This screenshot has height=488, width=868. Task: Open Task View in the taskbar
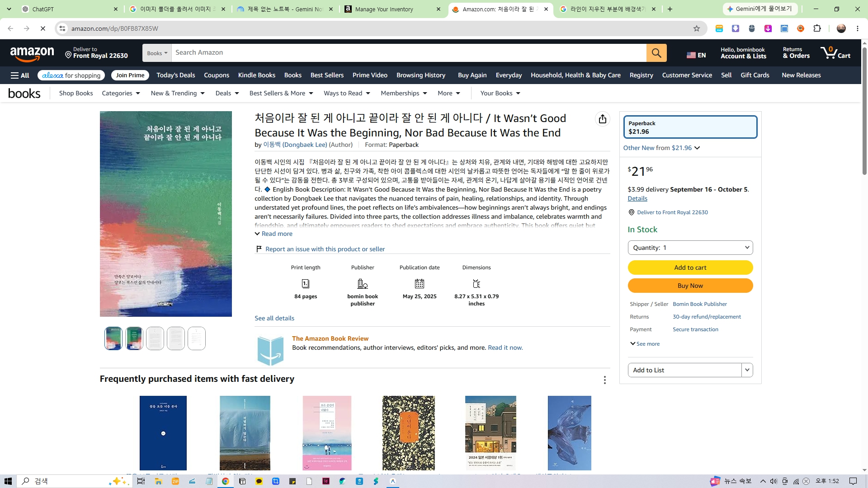click(141, 481)
